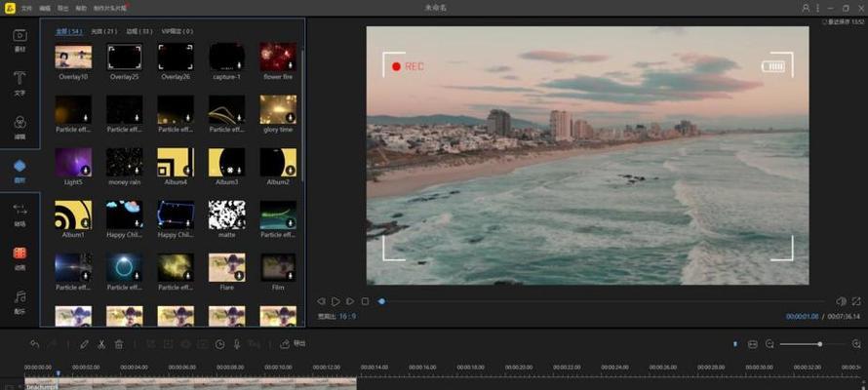
Task: Switch to the light effects (21) tab
Action: 104,31
